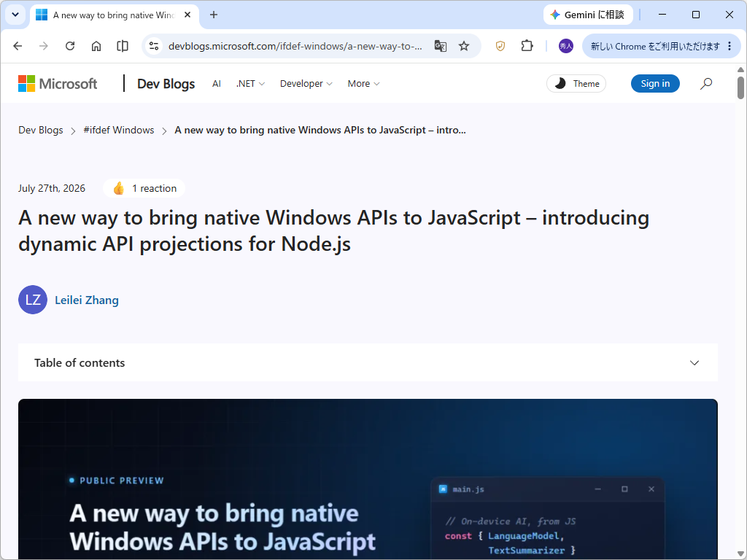Open the shield extension icon
The height and width of the screenshot is (560, 747).
point(500,46)
